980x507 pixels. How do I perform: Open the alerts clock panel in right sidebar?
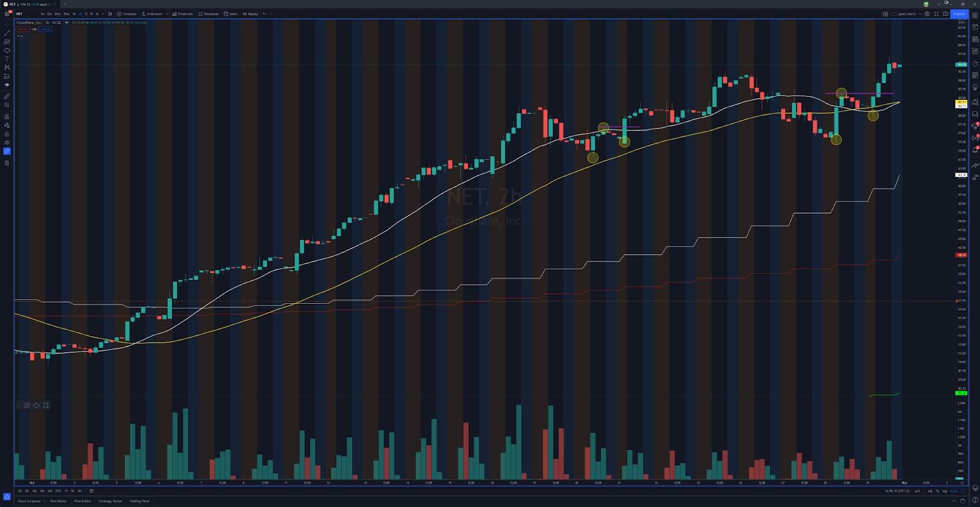[975, 27]
